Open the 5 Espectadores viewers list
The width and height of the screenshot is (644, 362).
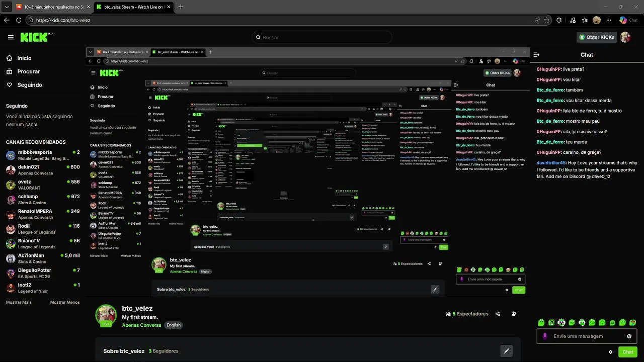coord(467,314)
